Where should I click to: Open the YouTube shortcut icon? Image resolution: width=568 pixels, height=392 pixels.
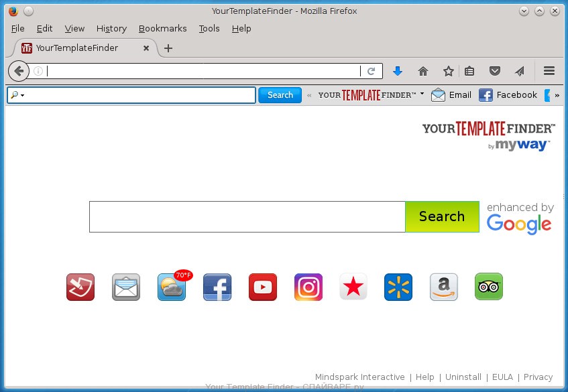click(x=262, y=287)
